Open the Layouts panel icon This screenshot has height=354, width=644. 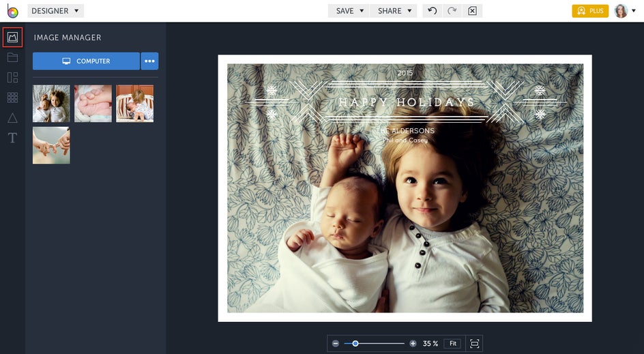point(12,77)
